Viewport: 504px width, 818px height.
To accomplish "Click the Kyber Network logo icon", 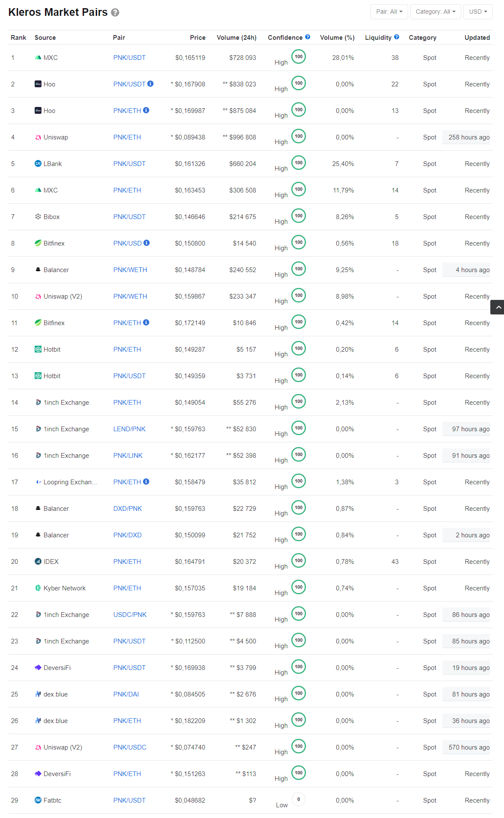I will tap(38, 588).
